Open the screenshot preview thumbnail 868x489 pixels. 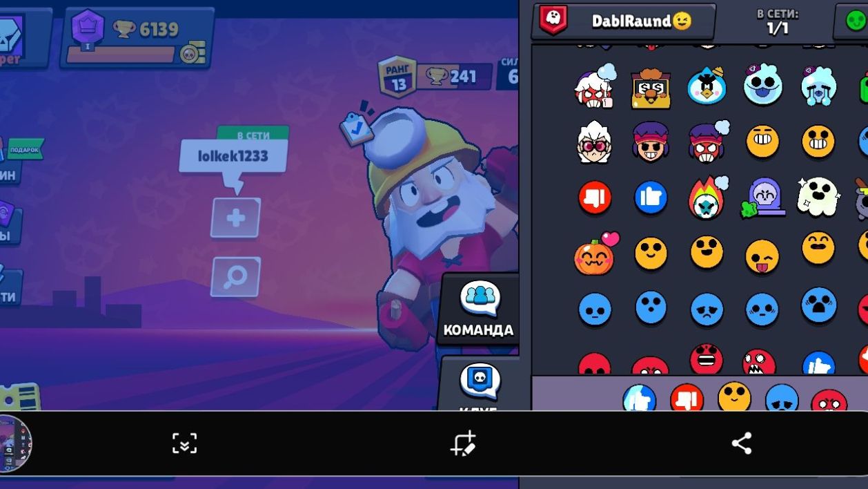(14, 443)
